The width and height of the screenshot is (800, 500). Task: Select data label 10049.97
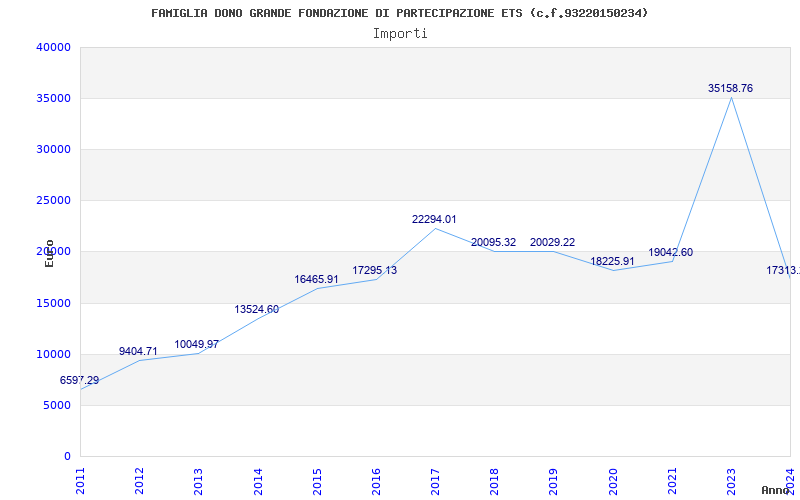pyautogui.click(x=196, y=344)
